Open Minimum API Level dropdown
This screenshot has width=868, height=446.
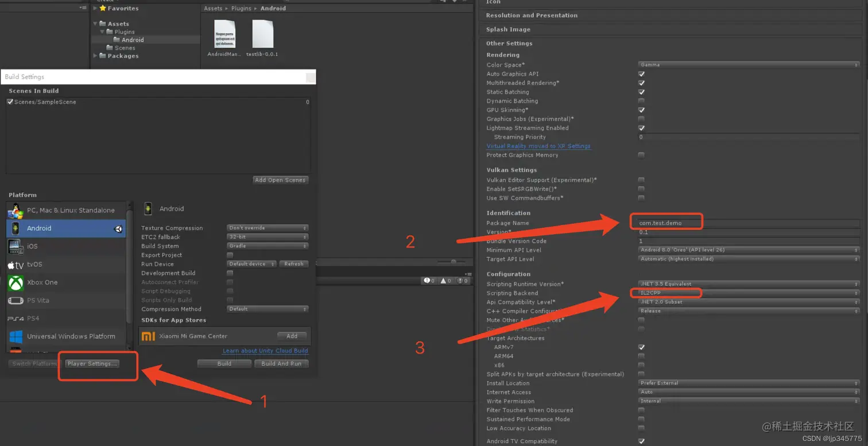[x=749, y=250]
